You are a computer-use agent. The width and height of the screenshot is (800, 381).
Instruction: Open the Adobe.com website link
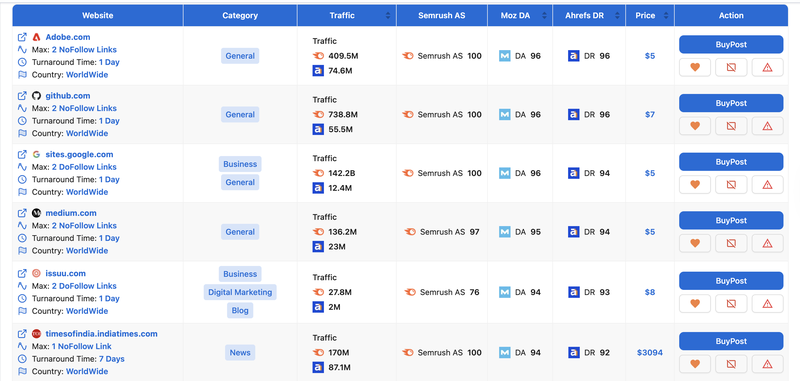[68, 37]
